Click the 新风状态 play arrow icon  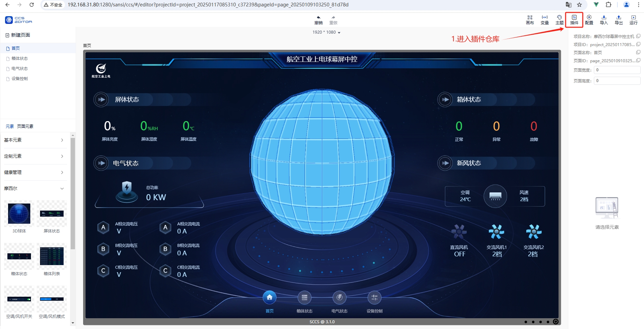coord(445,163)
